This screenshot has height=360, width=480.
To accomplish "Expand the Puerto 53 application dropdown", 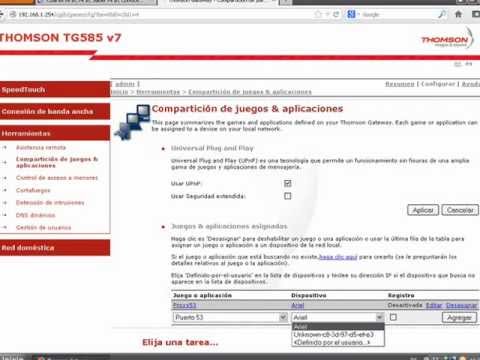I will tap(230, 317).
